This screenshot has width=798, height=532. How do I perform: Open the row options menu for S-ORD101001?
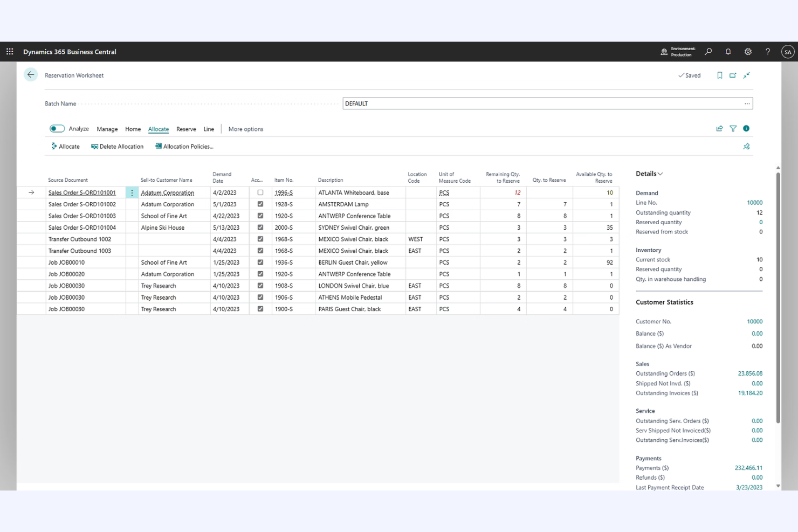(x=132, y=192)
